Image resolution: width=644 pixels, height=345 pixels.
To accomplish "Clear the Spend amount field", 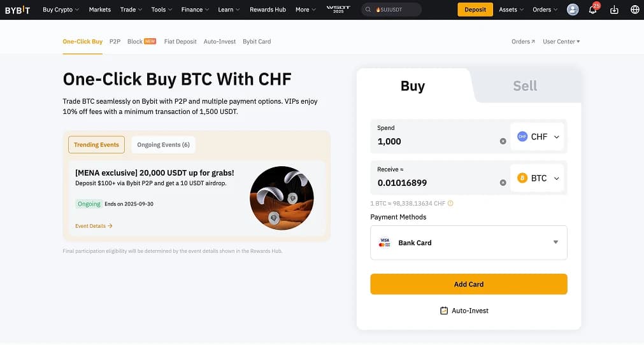I will (503, 141).
